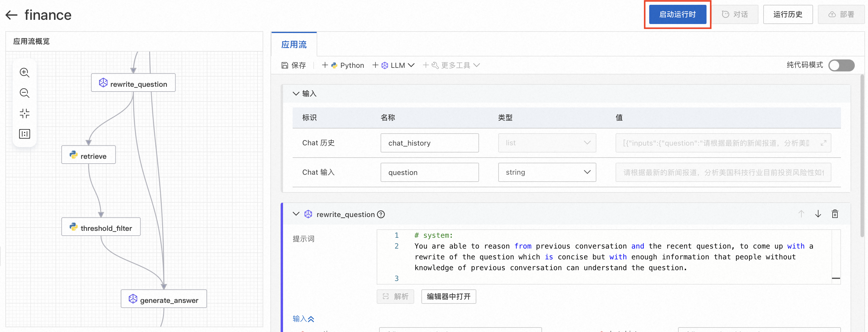Click help icon next to rewrite_question

(x=381, y=214)
